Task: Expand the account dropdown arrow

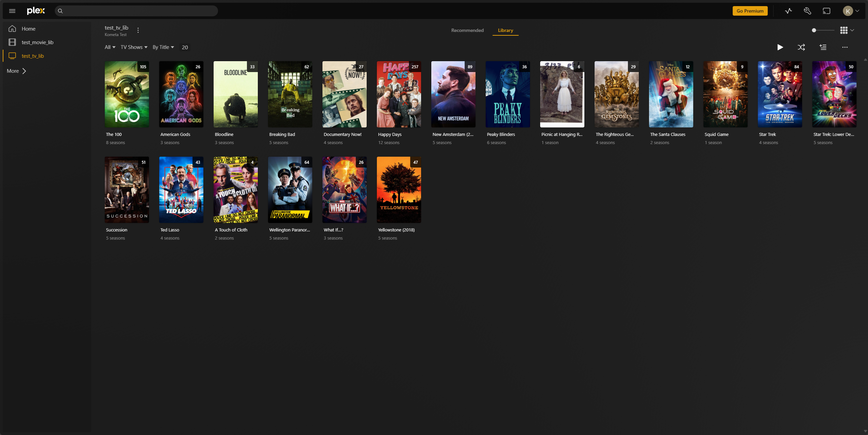Action: (857, 11)
